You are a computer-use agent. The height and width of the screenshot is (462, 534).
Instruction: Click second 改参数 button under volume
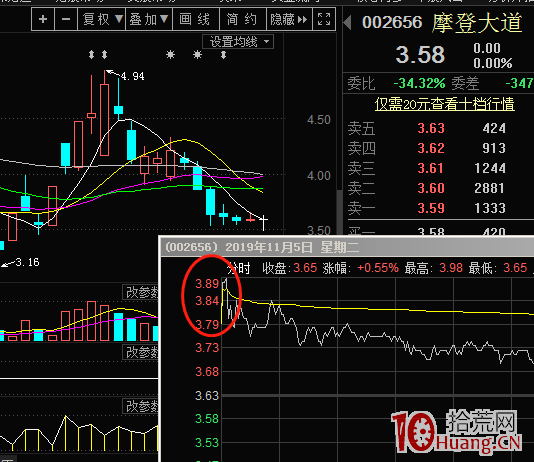pyautogui.click(x=141, y=352)
